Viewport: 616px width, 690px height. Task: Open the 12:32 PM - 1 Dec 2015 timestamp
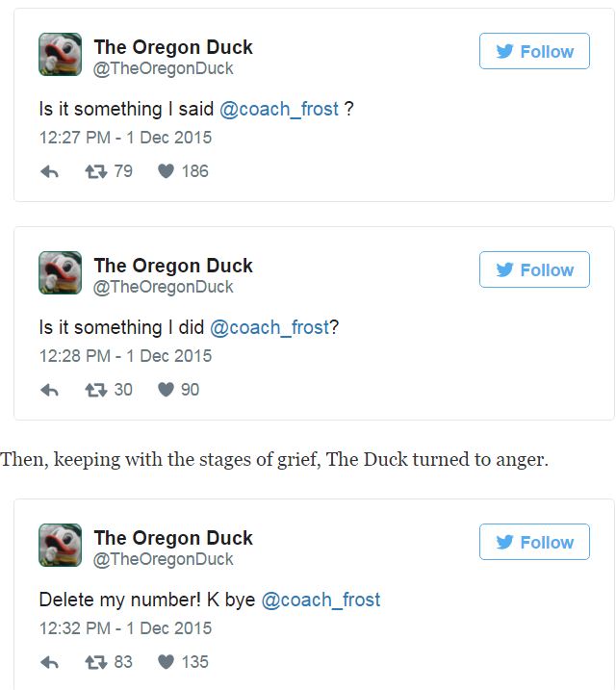125,628
